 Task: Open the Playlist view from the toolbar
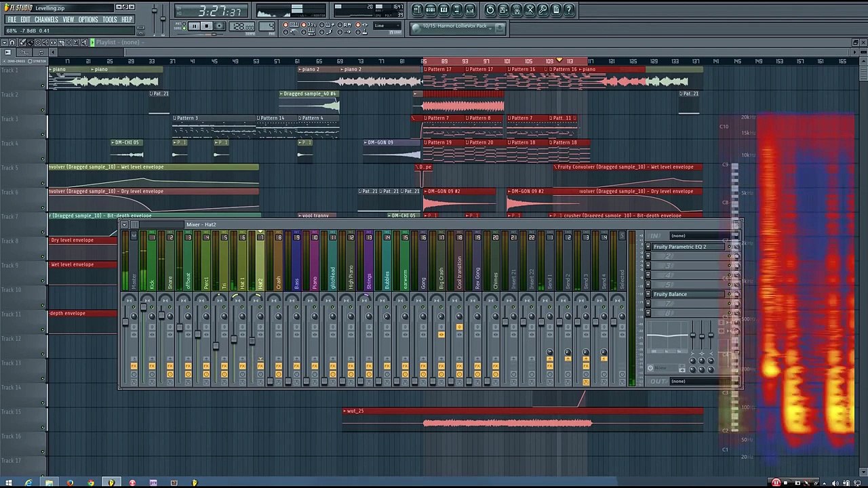coord(418,10)
